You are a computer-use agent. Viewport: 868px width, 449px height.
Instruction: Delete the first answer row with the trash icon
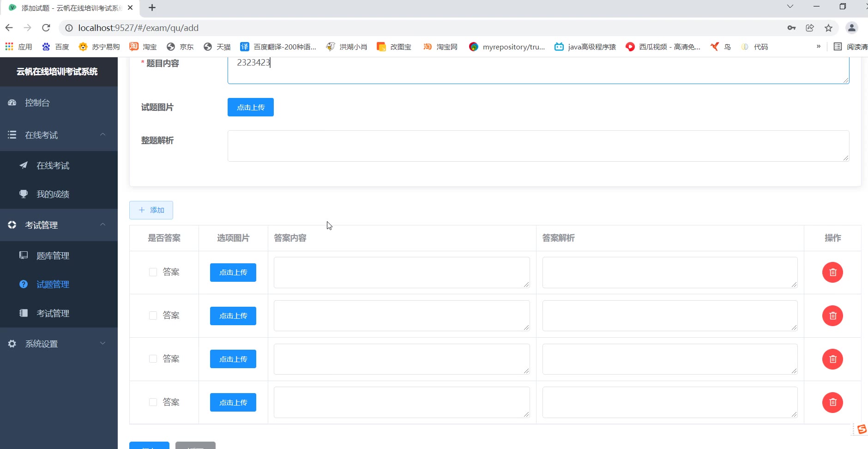tap(832, 273)
